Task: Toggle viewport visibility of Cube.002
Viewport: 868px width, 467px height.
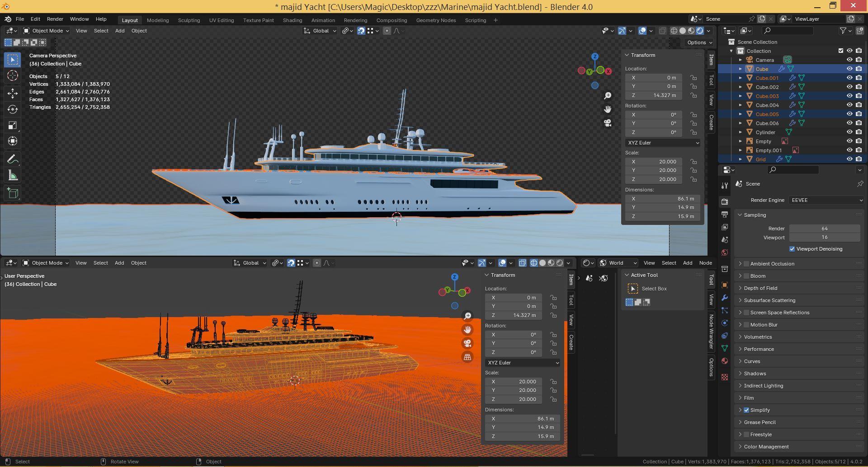Action: click(849, 87)
